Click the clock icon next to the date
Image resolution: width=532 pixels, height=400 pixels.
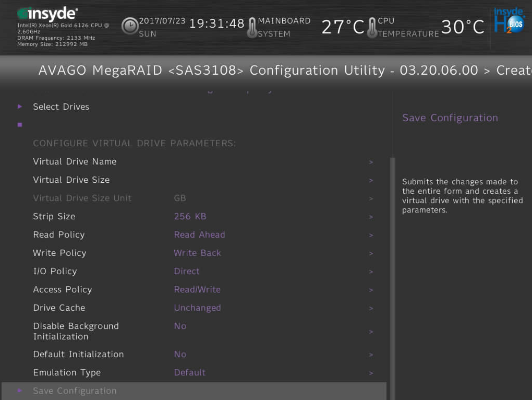(x=129, y=25)
